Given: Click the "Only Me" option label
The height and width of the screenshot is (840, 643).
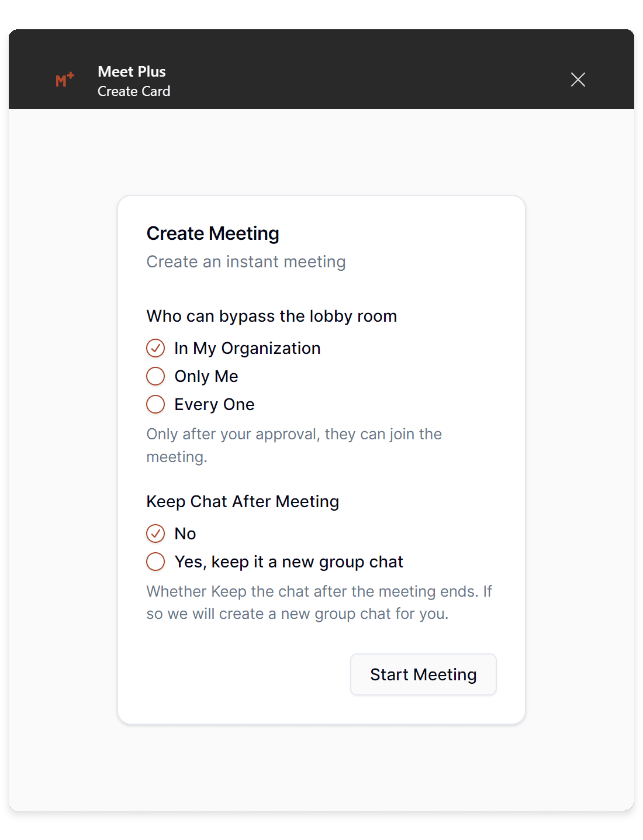Looking at the screenshot, I should click(206, 376).
